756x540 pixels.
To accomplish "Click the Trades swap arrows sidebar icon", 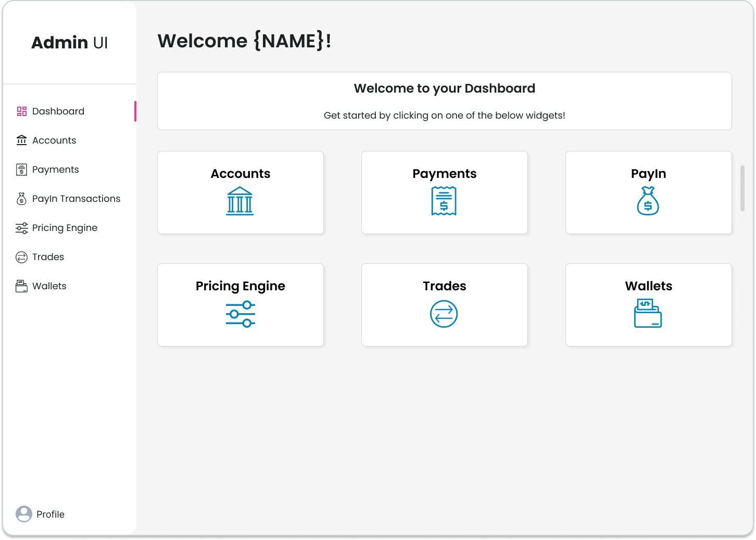I will pyautogui.click(x=21, y=257).
